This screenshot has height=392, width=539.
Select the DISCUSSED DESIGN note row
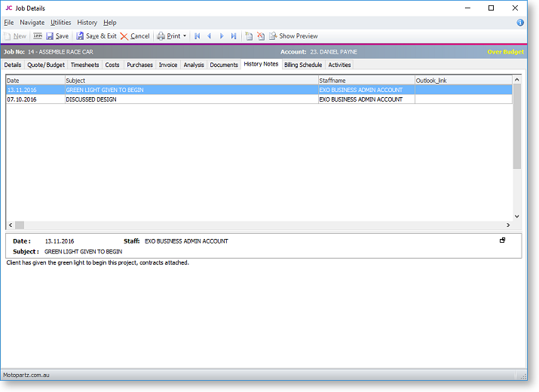[259, 100]
